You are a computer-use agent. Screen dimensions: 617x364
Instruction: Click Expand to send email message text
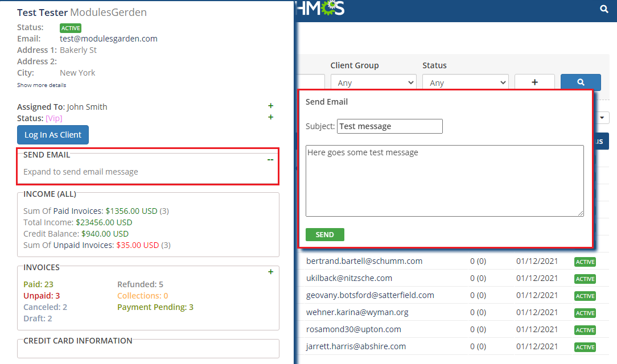[81, 172]
